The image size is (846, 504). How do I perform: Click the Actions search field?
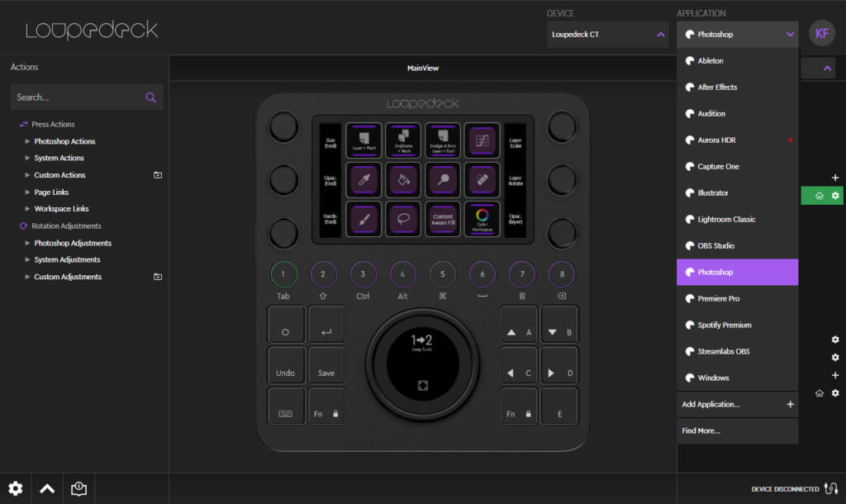tap(78, 97)
